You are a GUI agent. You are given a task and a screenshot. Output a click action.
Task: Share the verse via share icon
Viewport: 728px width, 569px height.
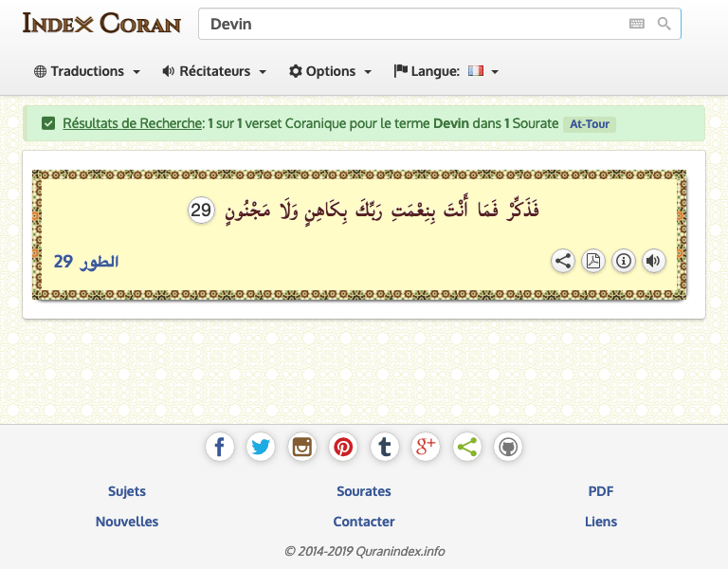(563, 261)
